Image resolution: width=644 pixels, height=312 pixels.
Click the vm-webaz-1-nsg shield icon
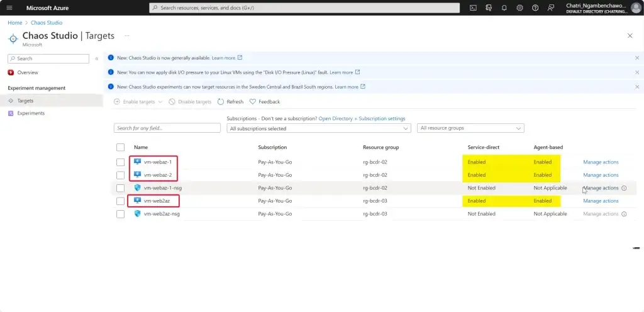coord(138,188)
